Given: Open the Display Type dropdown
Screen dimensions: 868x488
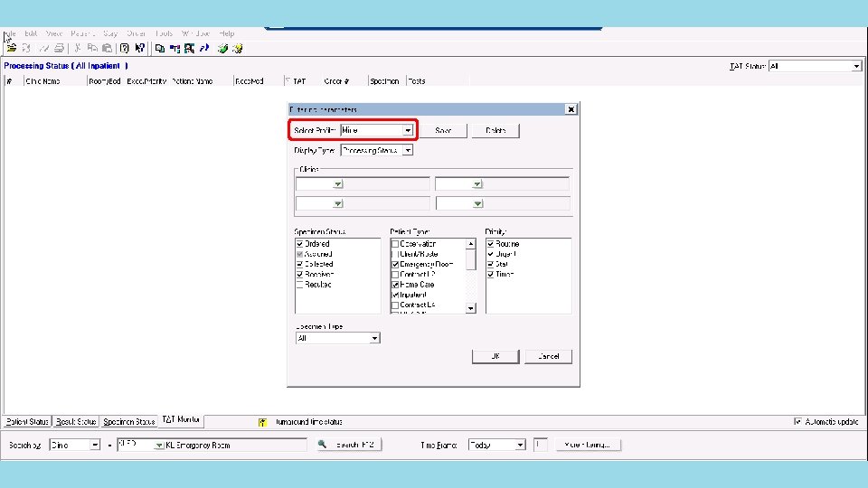Looking at the screenshot, I should click(408, 151).
